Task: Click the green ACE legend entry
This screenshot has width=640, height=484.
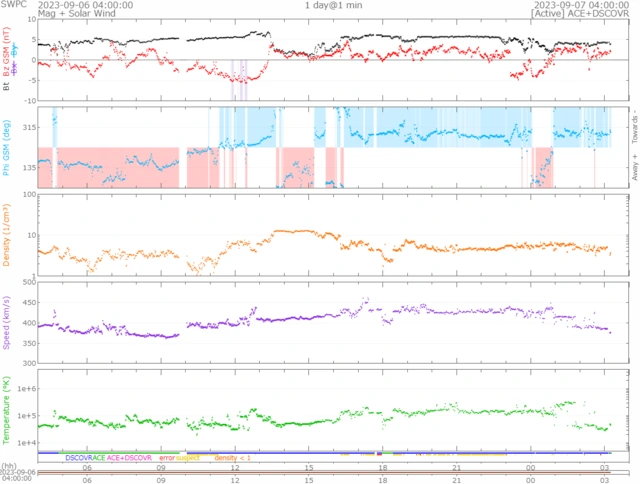Action: pyautogui.click(x=99, y=458)
